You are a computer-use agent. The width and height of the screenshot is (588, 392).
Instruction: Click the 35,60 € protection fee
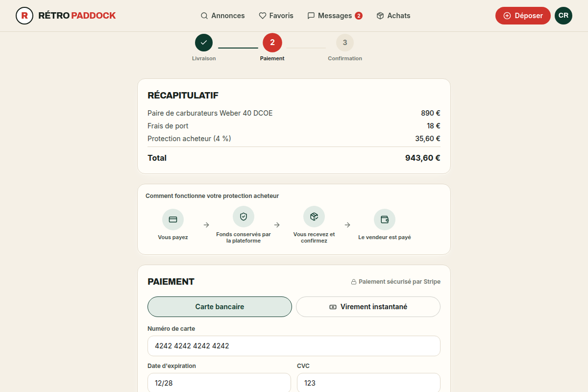pos(428,139)
